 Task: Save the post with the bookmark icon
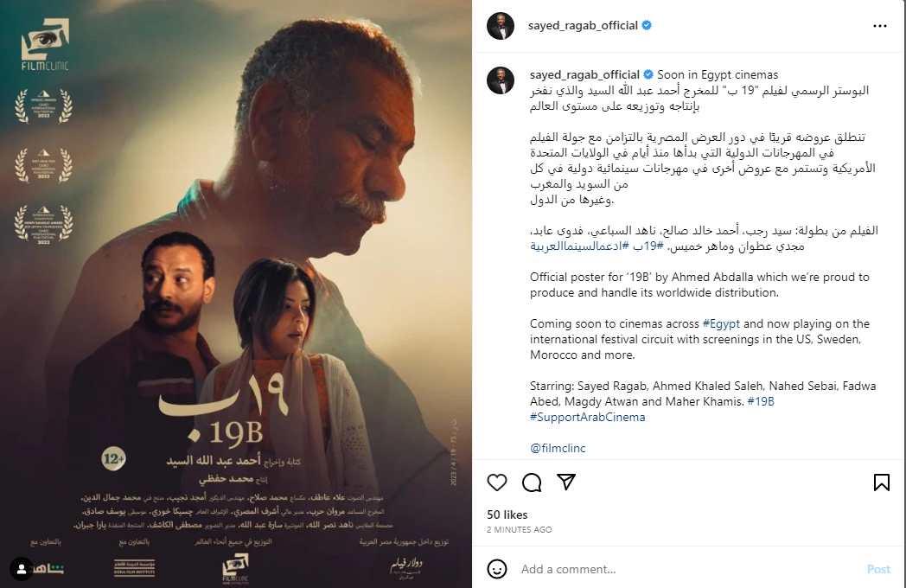(881, 483)
